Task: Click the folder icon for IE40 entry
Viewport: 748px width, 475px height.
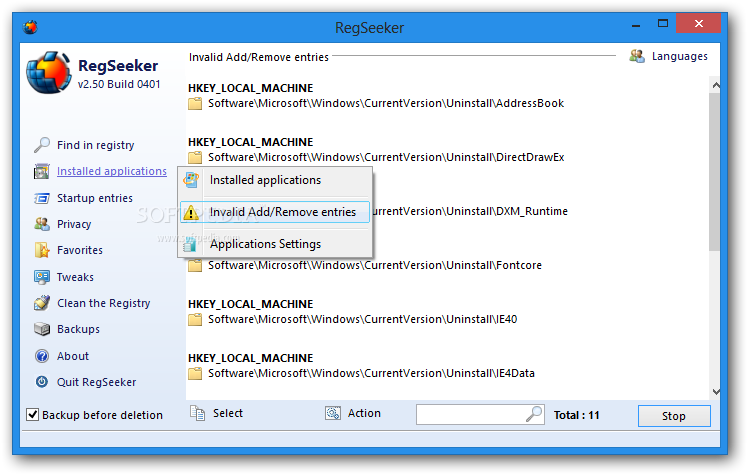Action: (195, 320)
